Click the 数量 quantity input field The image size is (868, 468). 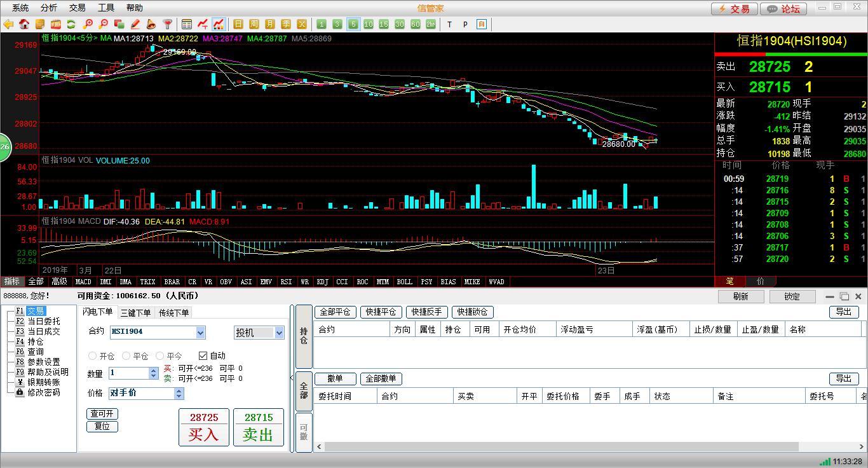(x=128, y=373)
